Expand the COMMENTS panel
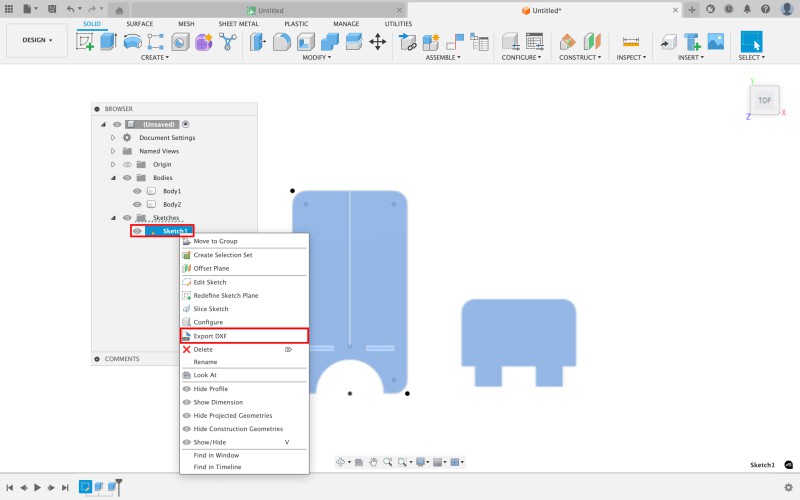This screenshot has height=500, width=800. 97,359
